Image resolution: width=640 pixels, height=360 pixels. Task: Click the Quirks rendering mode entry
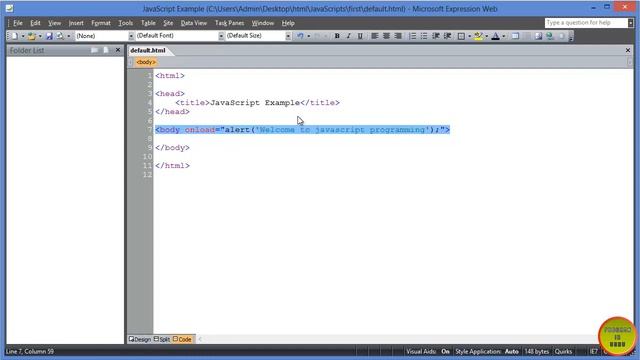coord(563,351)
